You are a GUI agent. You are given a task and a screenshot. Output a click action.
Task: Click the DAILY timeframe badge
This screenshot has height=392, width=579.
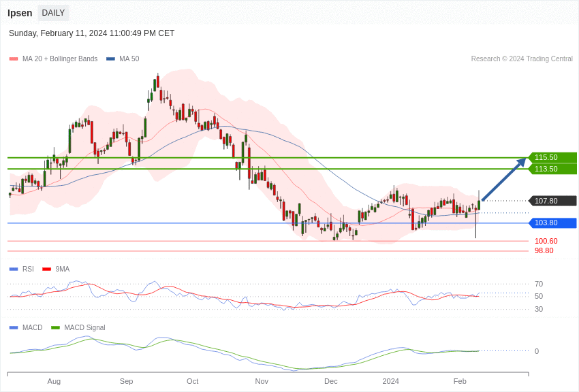53,13
